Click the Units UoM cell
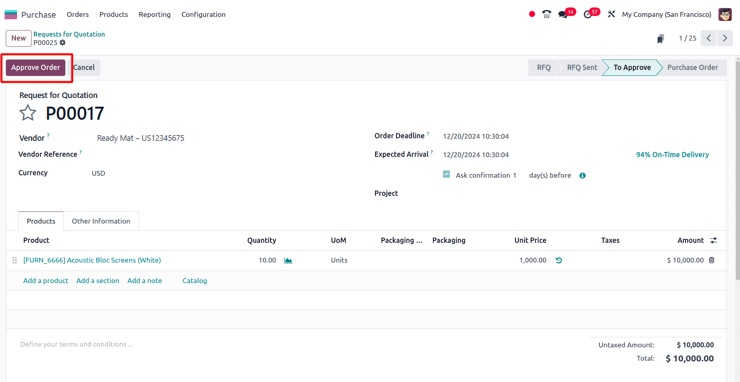This screenshot has width=740, height=382. point(339,260)
